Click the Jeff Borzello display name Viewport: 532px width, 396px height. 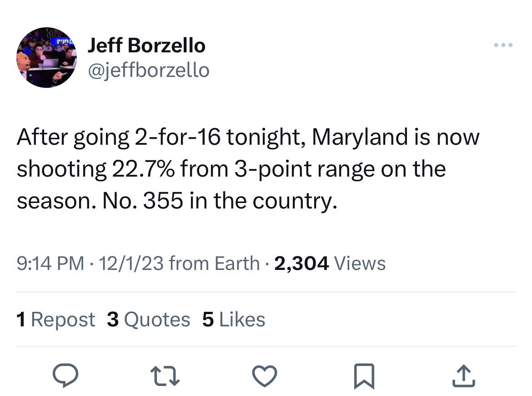(x=146, y=45)
